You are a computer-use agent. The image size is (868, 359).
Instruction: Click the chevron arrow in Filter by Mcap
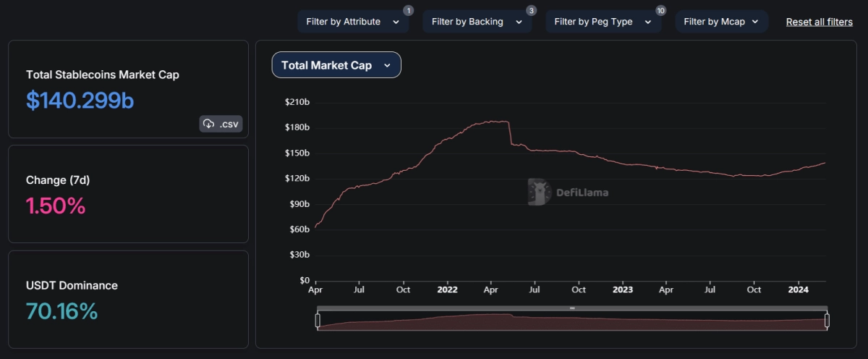755,22
